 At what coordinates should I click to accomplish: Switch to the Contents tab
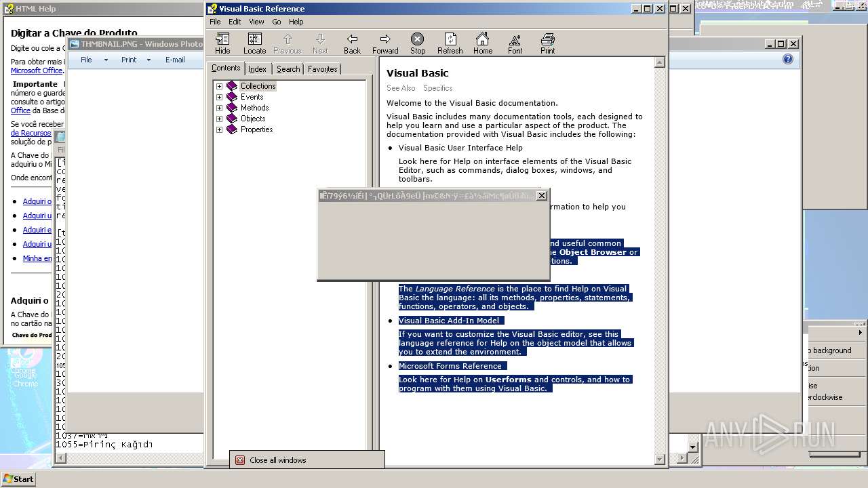click(x=226, y=68)
